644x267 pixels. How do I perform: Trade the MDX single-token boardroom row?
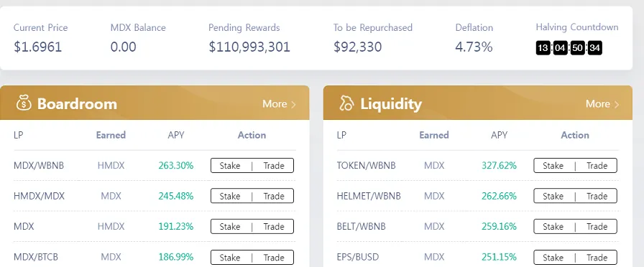pos(274,226)
